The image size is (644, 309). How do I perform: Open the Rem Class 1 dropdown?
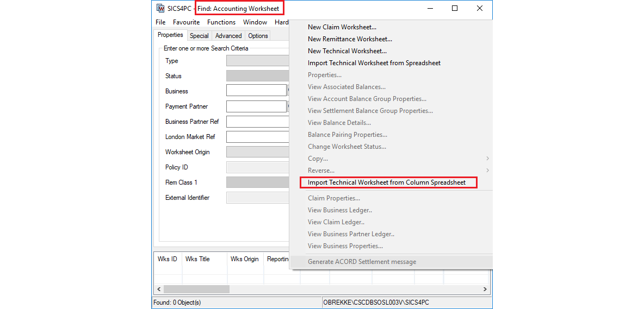pyautogui.click(x=257, y=182)
